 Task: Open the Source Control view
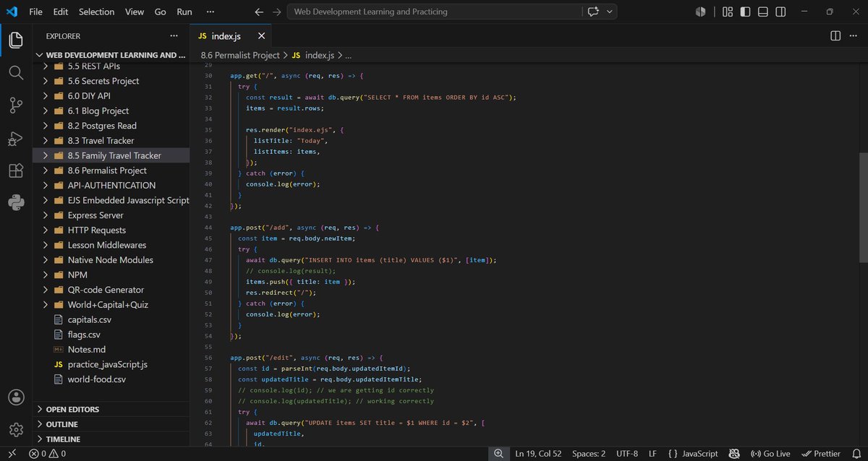tap(16, 105)
